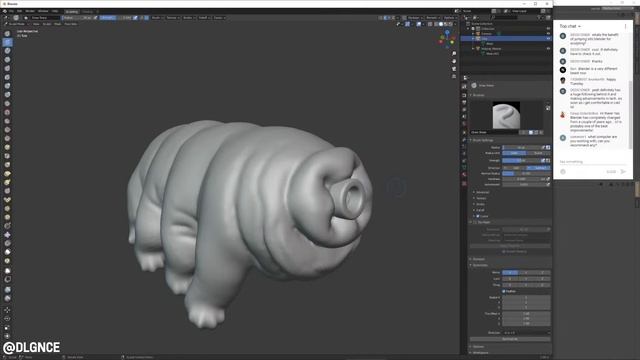Open Material properties tab
The height and width of the screenshot is (360, 640).
click(464, 175)
